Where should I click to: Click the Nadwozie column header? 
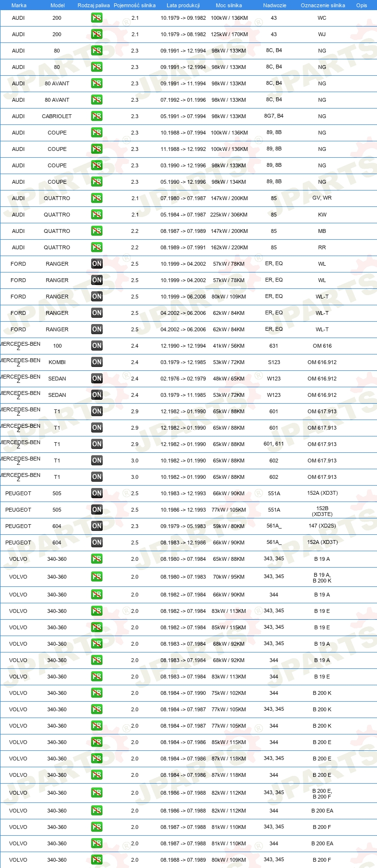[275, 5]
